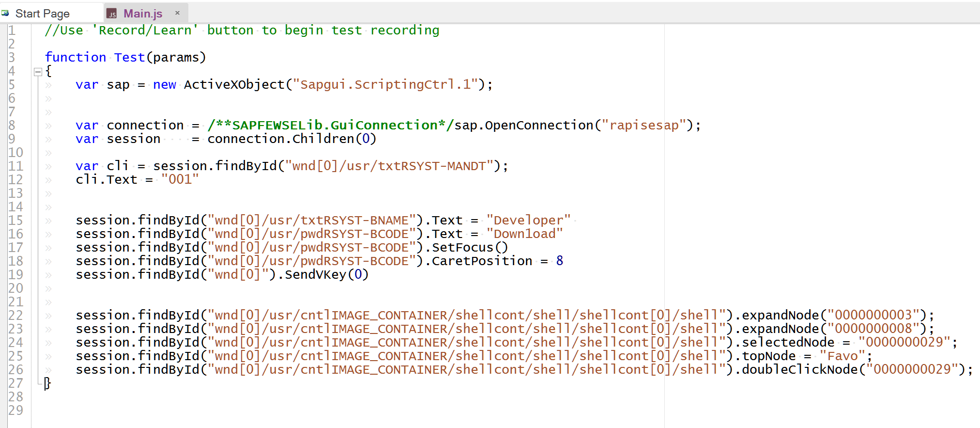Click line number 15 in the gutter
The image size is (980, 428).
[15, 221]
